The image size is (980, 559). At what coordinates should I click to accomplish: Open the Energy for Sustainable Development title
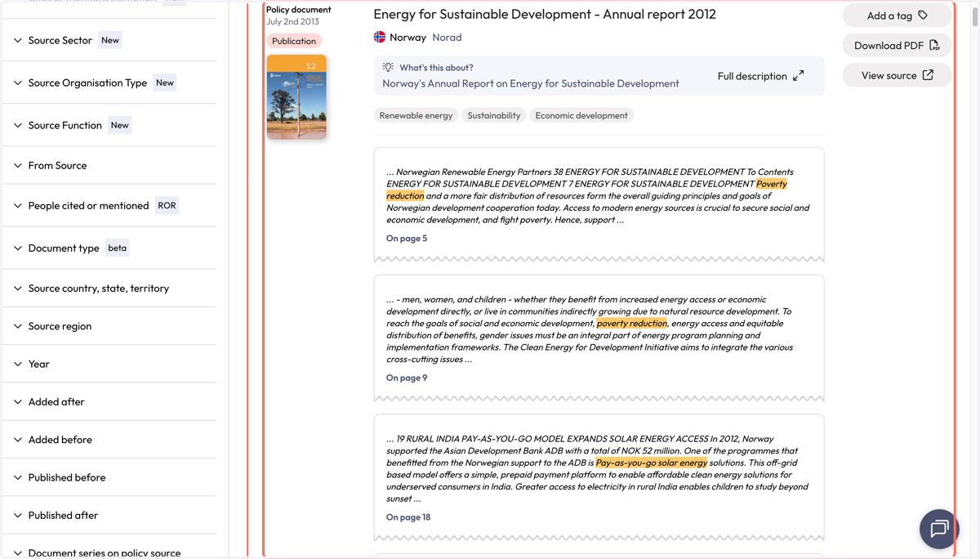[x=545, y=14]
